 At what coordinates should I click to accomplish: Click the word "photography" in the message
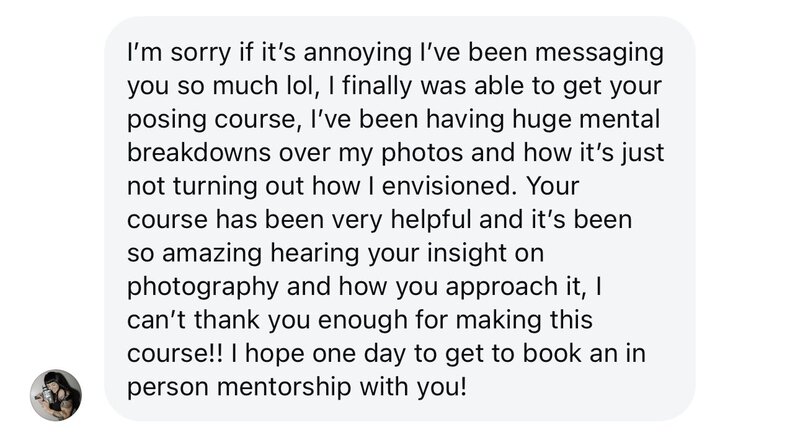coord(202,289)
